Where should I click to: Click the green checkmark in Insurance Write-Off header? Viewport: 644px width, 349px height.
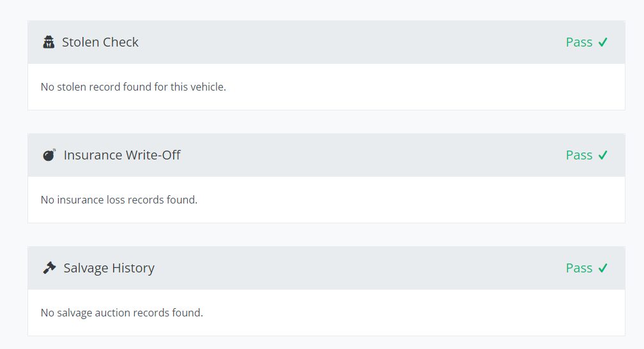pyautogui.click(x=603, y=155)
